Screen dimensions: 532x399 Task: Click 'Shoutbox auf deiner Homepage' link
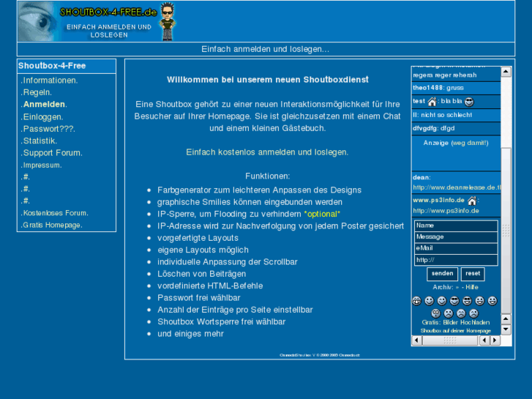click(456, 331)
